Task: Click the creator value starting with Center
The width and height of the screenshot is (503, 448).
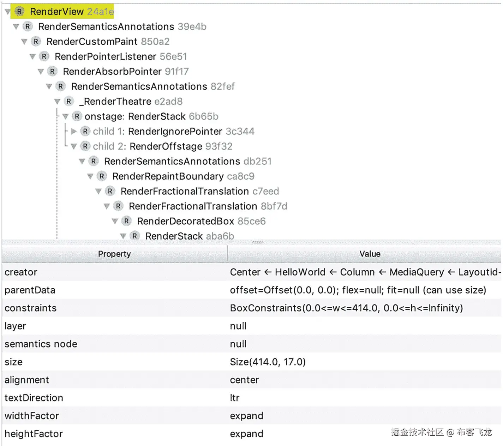Action: 365,272
